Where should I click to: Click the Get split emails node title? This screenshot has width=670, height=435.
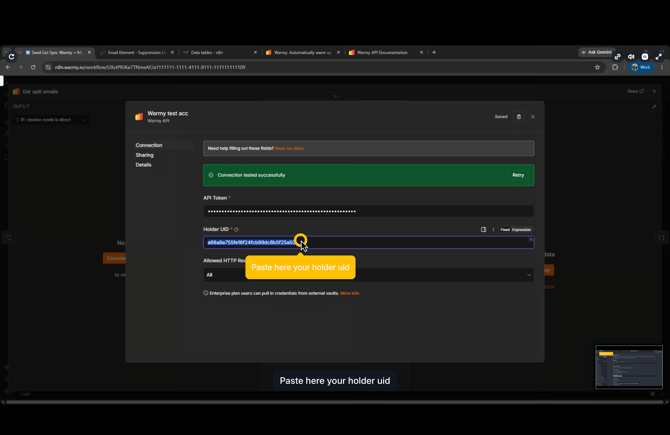click(x=40, y=91)
